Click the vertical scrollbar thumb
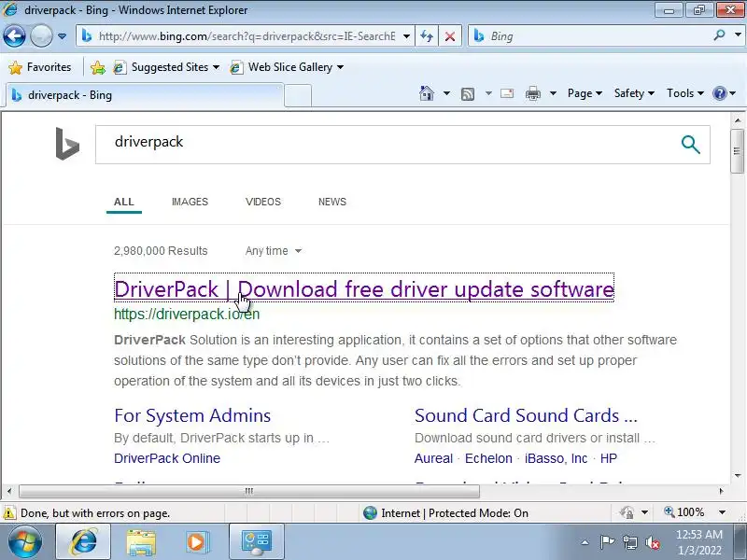This screenshot has height=560, width=747. (737, 151)
